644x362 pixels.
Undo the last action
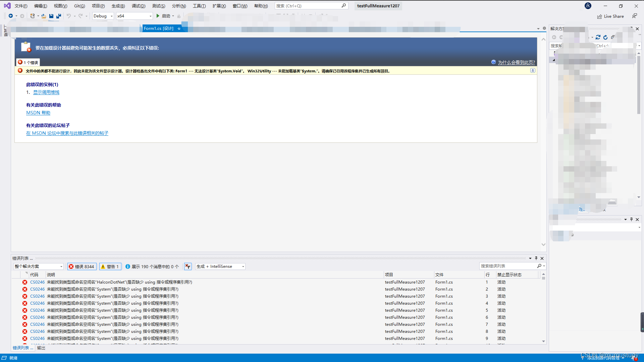(69, 16)
